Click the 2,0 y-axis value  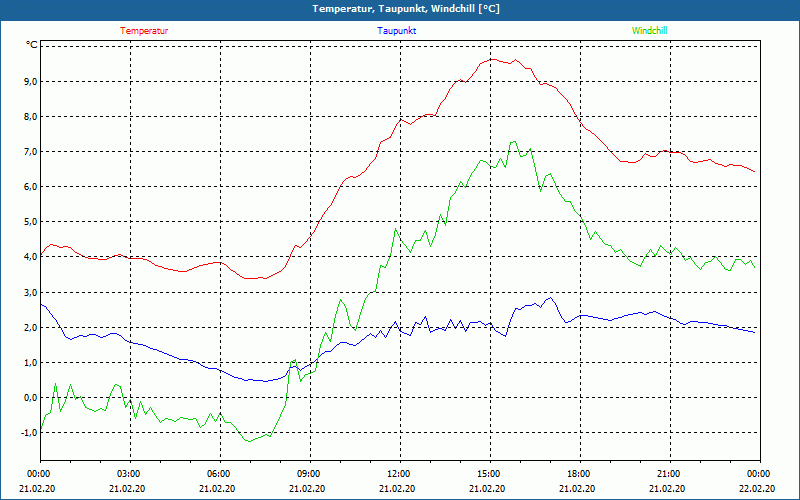pyautogui.click(x=31, y=328)
